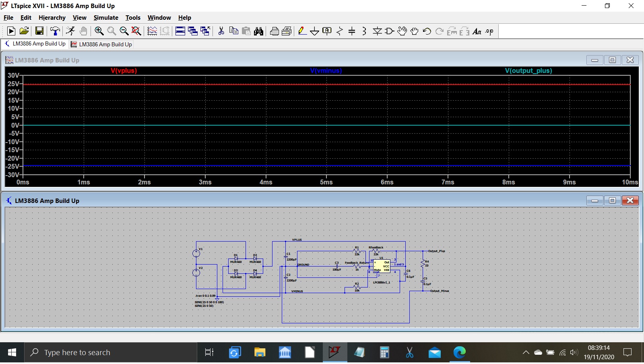Select the Inductor component tool
The image size is (644, 364).
point(364,31)
